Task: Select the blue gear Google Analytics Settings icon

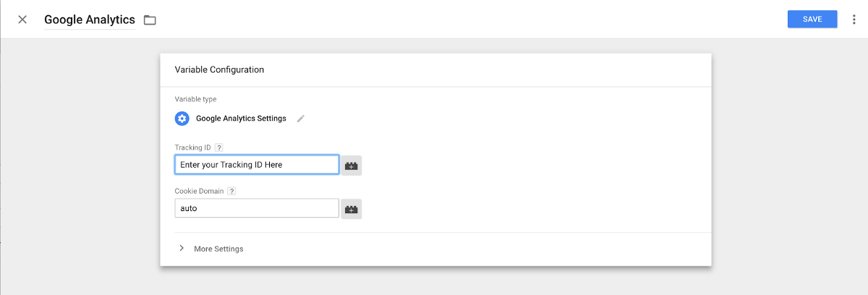Action: [x=182, y=119]
